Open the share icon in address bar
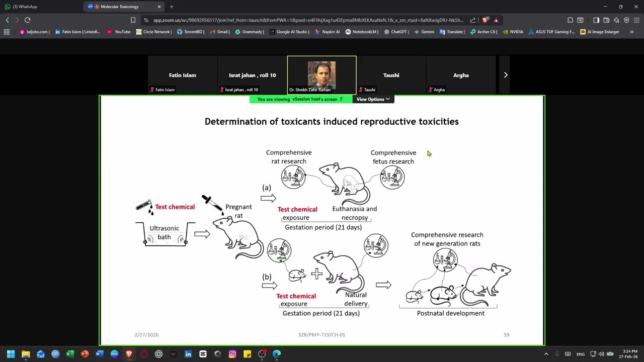Viewport: 644px width, 362px height. [473, 20]
